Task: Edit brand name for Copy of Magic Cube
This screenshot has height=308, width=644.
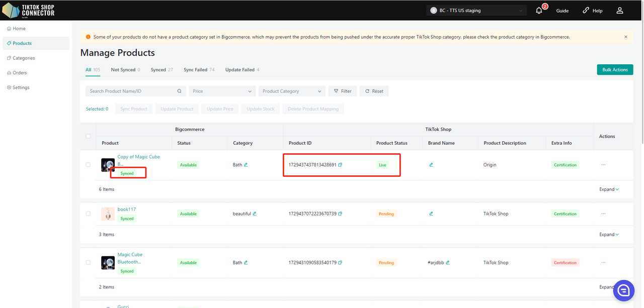Action: pos(431,165)
